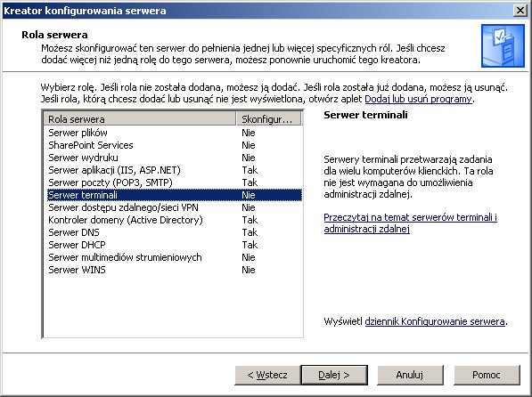Click the wizard server icon in header

pos(503,45)
